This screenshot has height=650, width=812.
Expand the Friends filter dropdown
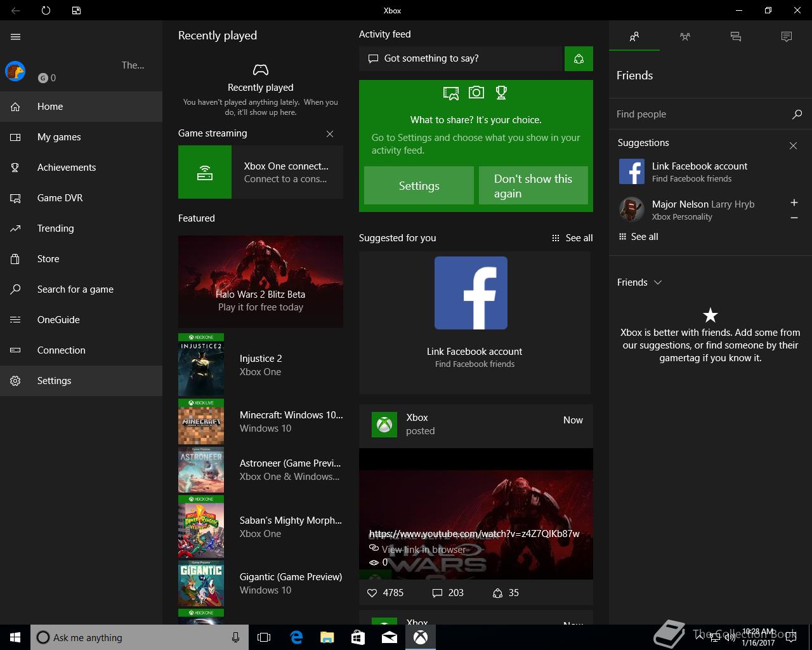coord(639,282)
